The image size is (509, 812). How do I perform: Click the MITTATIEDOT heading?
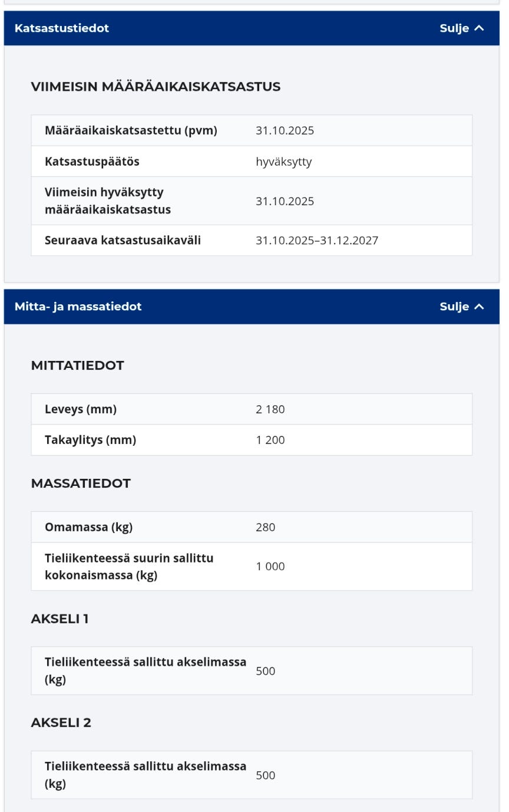tap(77, 366)
